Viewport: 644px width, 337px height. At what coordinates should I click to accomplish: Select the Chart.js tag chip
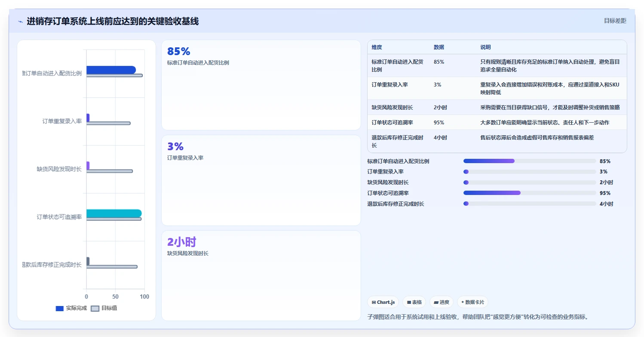[x=383, y=302]
